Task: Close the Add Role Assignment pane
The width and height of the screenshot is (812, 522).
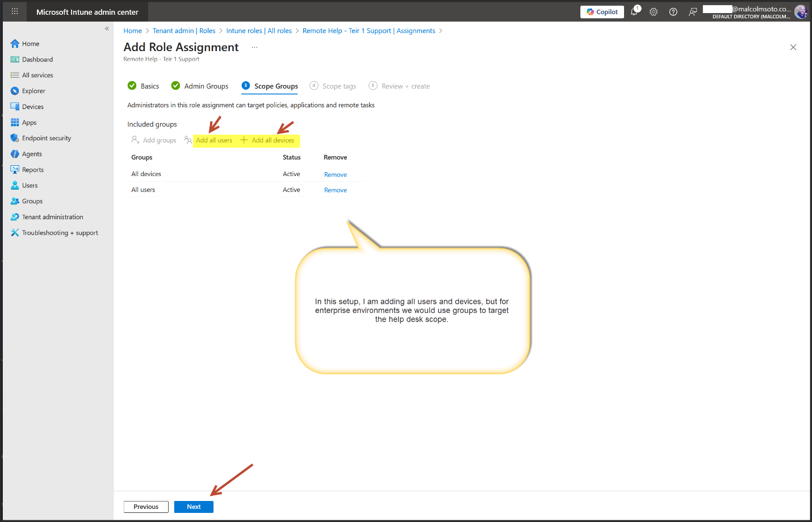Action: click(x=793, y=47)
